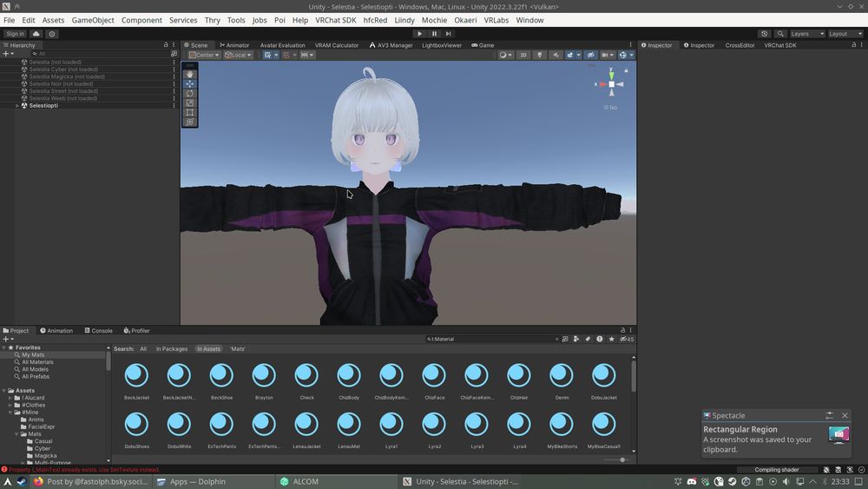
Task: Filter search to All
Action: tap(143, 349)
